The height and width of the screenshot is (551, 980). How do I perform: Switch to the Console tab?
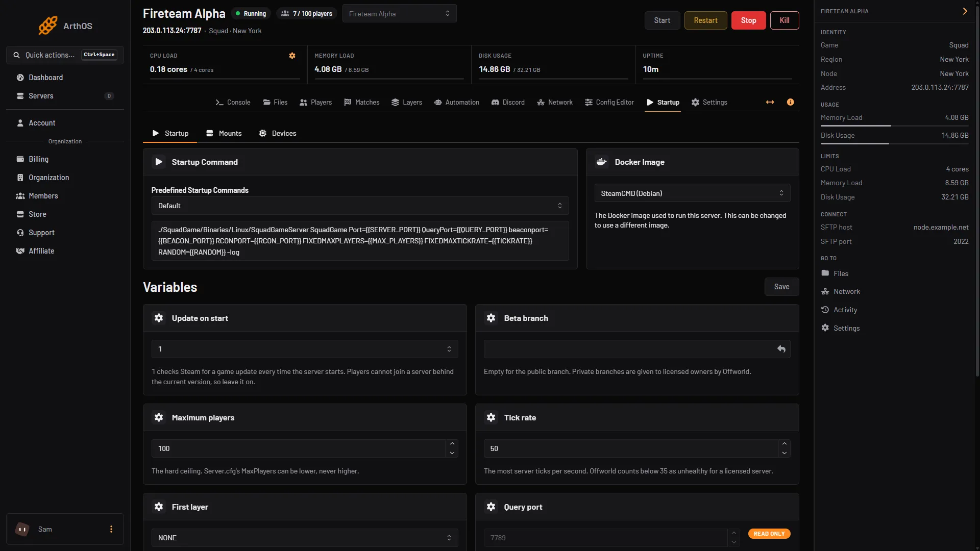233,102
